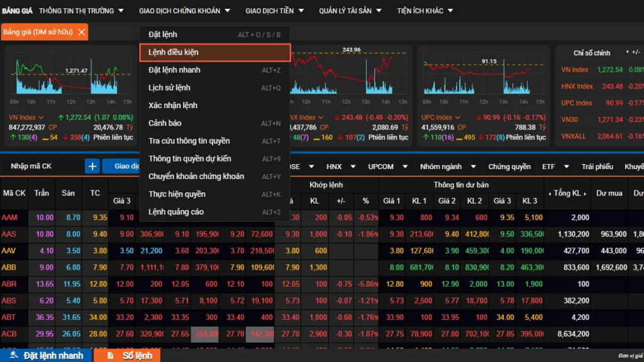Click the Đặt lệnh nhanh gavel icon

click(x=14, y=356)
